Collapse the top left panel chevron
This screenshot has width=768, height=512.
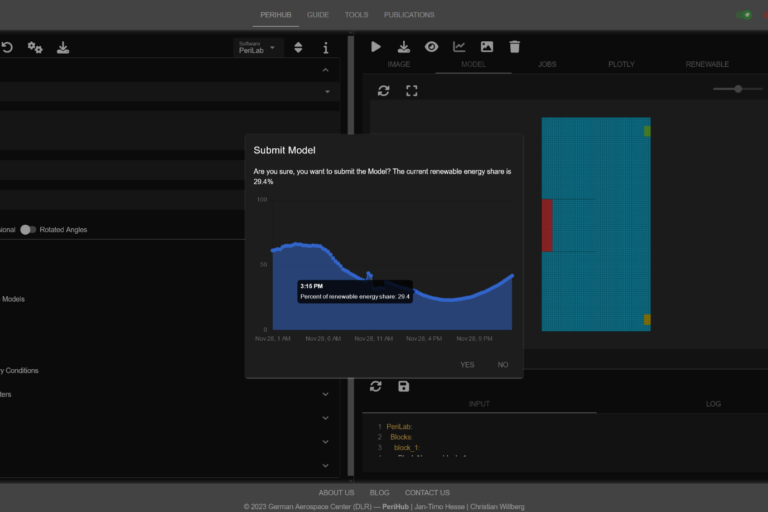(325, 70)
